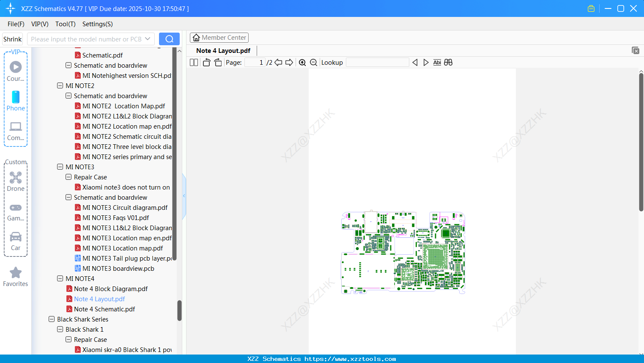Open MI Notehighest version SCH file

[x=123, y=75]
